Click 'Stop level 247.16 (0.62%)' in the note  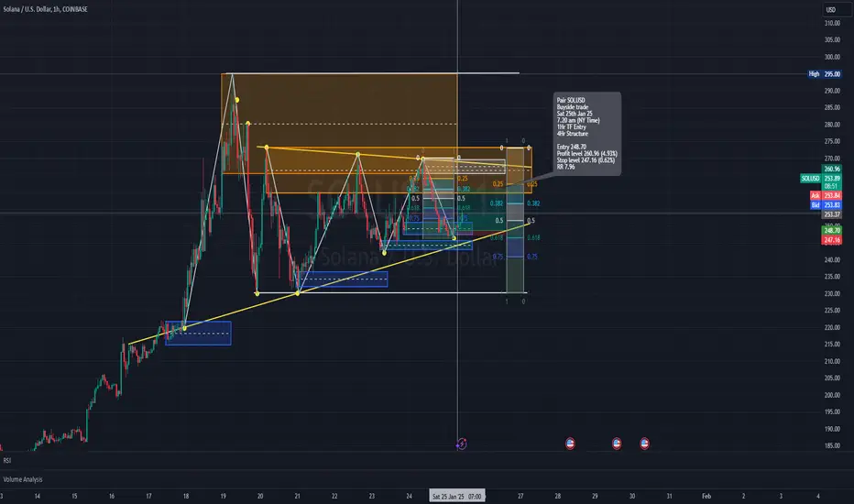coord(586,160)
